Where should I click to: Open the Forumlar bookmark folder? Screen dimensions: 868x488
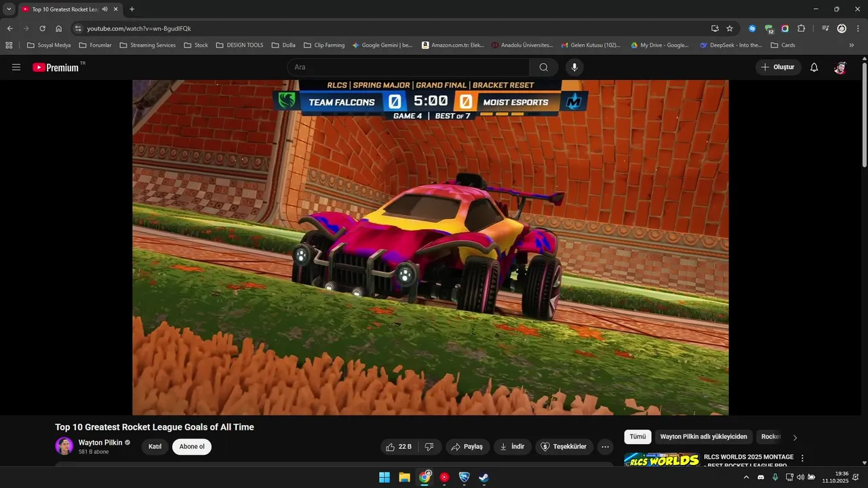95,45
